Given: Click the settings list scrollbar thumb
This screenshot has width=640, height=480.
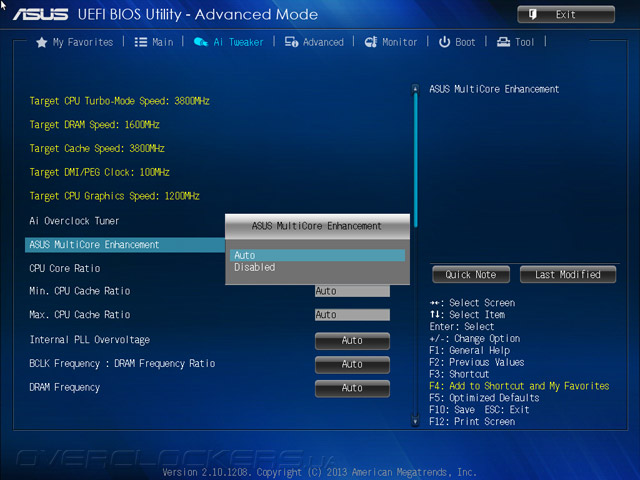Looking at the screenshot, I should point(415,160).
